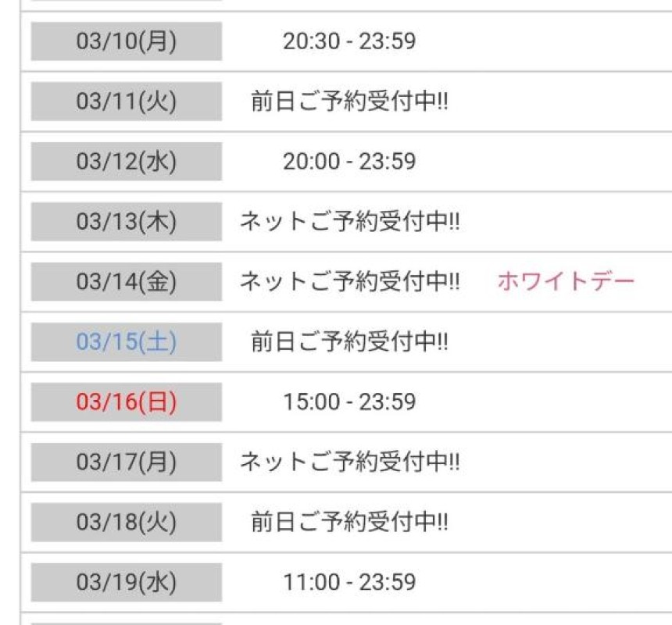
Task: Select the 03/17(月) date cell
Action: [x=127, y=462]
